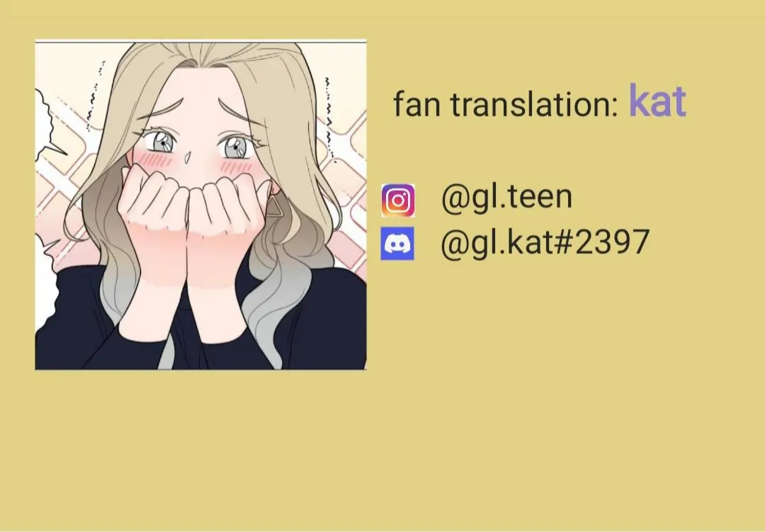Select the @gl.kat#2397 Discord tag
The width and height of the screenshot is (765, 532).
(545, 242)
